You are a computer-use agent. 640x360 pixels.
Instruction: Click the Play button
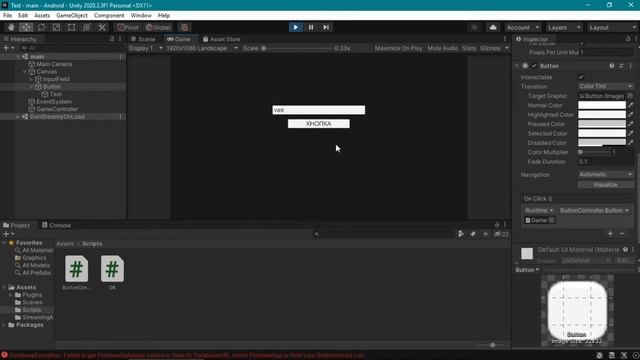(296, 27)
